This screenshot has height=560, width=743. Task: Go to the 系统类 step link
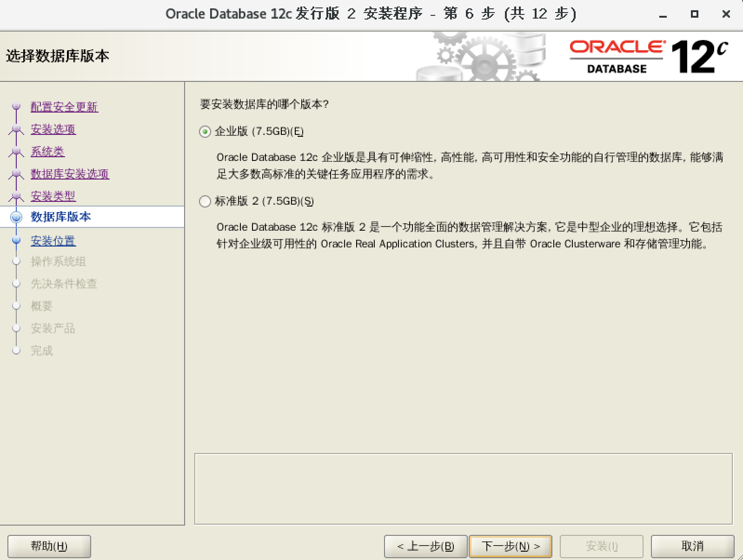click(47, 152)
